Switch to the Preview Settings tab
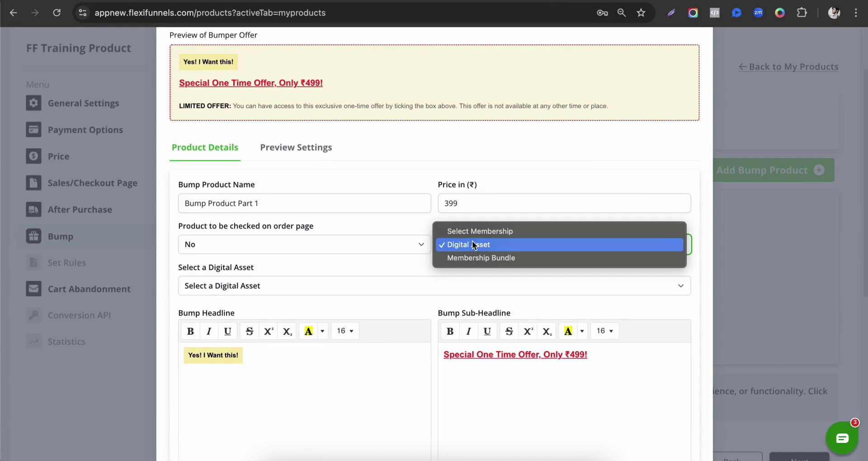Viewport: 868px width, 461px height. point(296,147)
